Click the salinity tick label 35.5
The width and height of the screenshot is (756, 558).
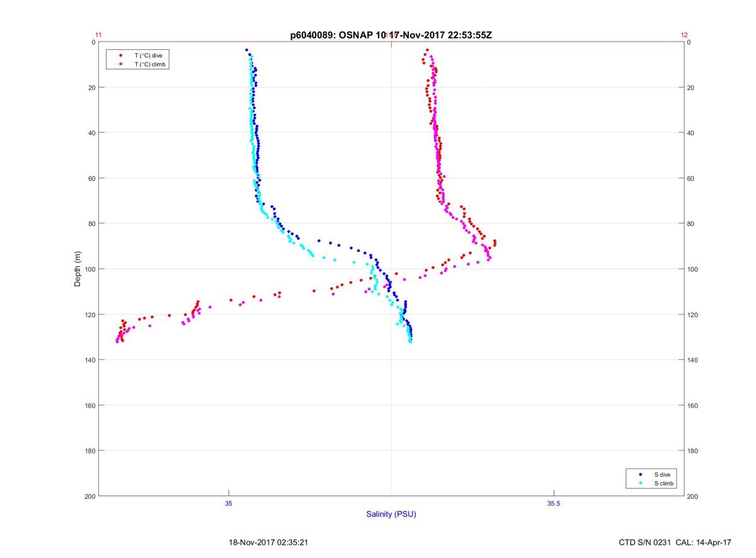(553, 503)
